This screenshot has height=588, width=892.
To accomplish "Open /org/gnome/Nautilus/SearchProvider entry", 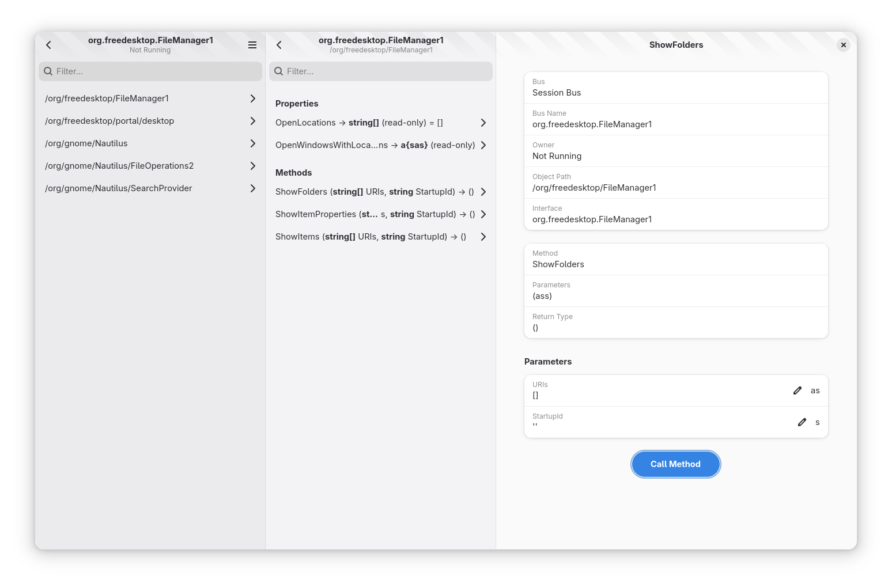I will pyautogui.click(x=150, y=188).
